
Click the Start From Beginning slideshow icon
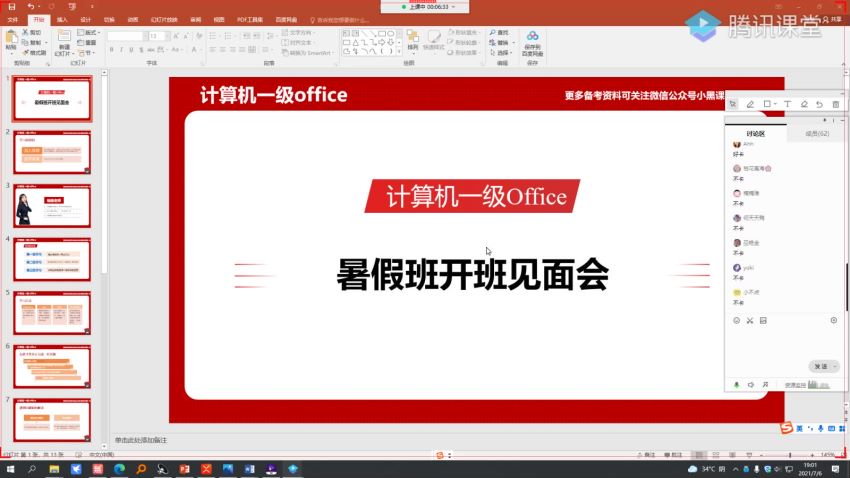[x=72, y=7]
